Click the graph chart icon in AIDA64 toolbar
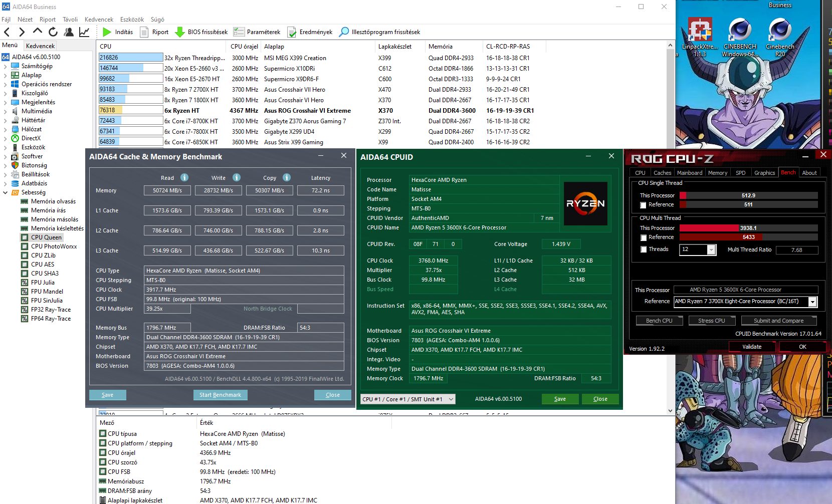 84,32
